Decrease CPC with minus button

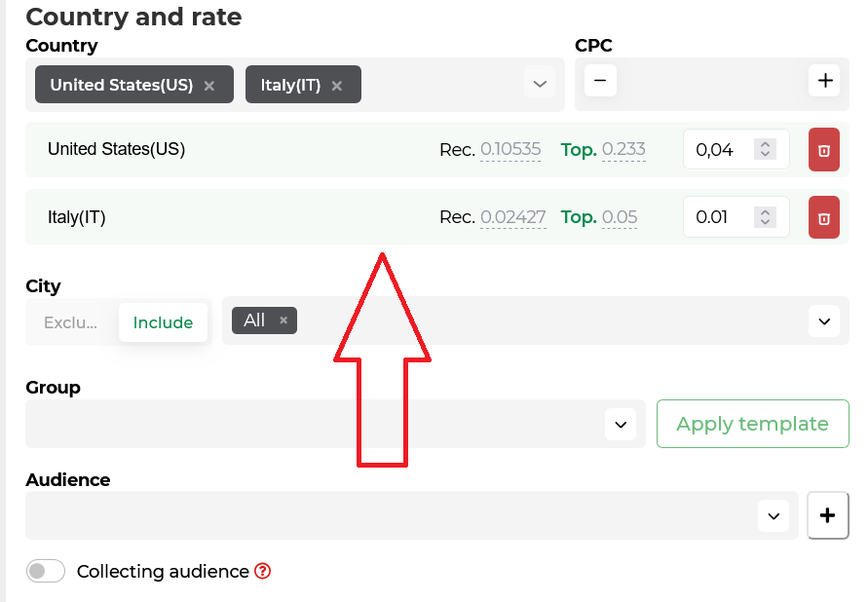coord(600,81)
